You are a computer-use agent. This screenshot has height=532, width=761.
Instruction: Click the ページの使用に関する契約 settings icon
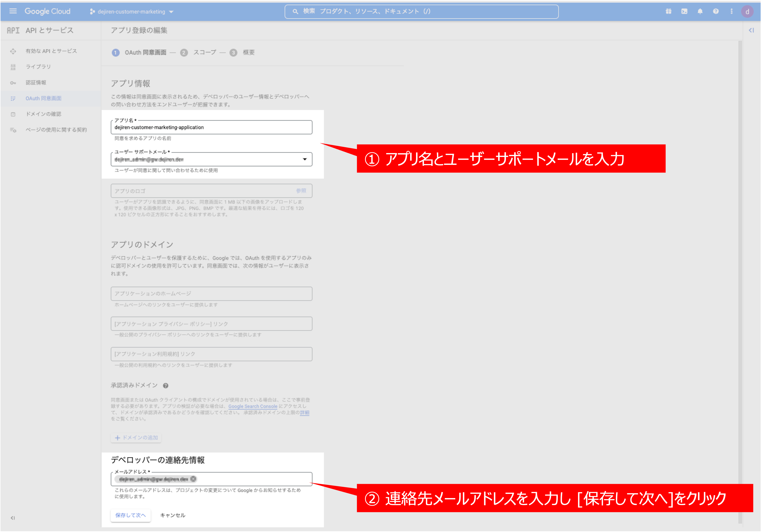(13, 130)
